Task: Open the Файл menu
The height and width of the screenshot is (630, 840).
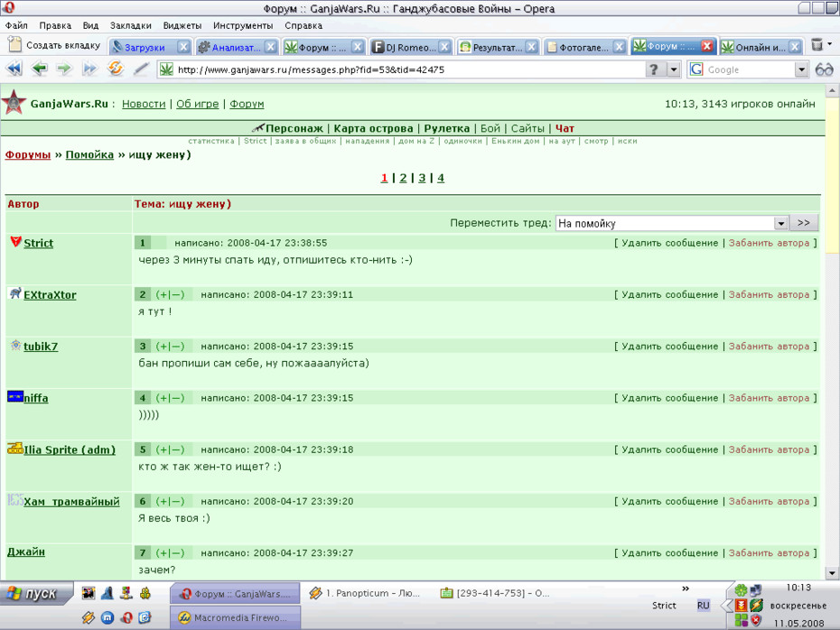Action: pos(16,25)
